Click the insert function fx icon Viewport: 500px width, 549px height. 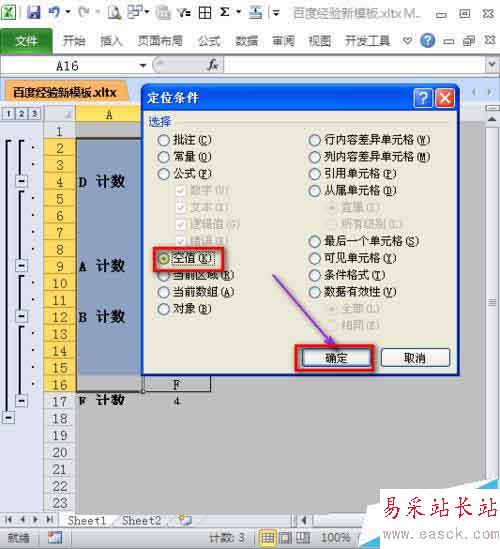[213, 65]
